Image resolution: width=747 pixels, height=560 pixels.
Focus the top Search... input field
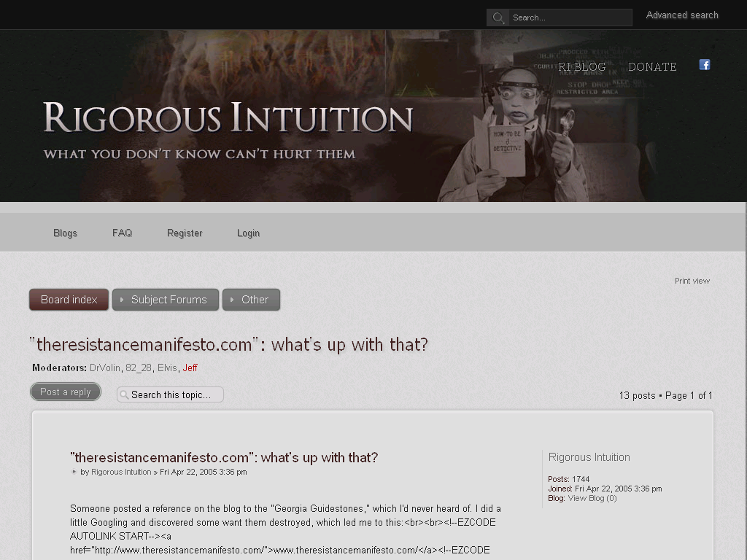click(x=570, y=17)
